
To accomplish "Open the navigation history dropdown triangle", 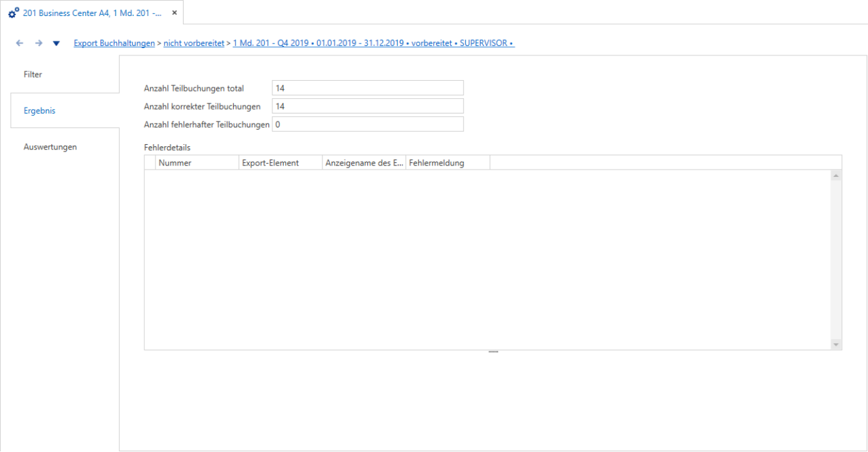I will pos(56,43).
